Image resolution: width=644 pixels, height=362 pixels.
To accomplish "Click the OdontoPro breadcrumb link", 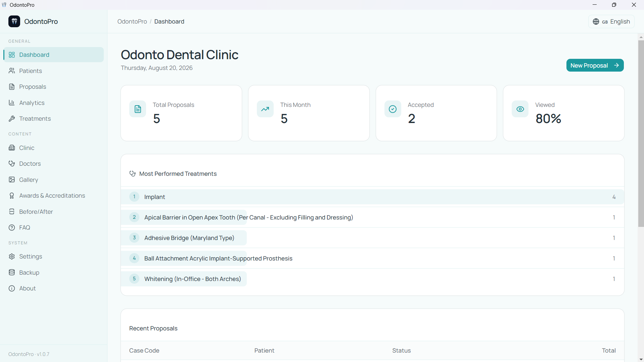I will [x=132, y=22].
